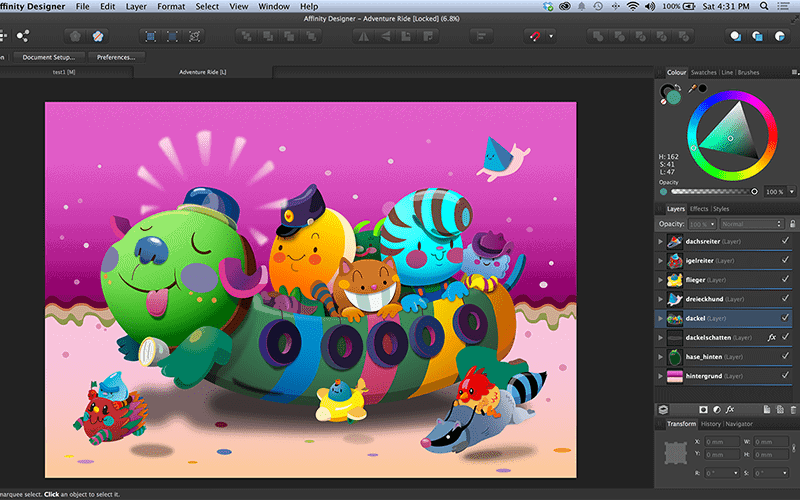This screenshot has height=500, width=800.
Task: Click the Preferences... button
Action: point(116,57)
